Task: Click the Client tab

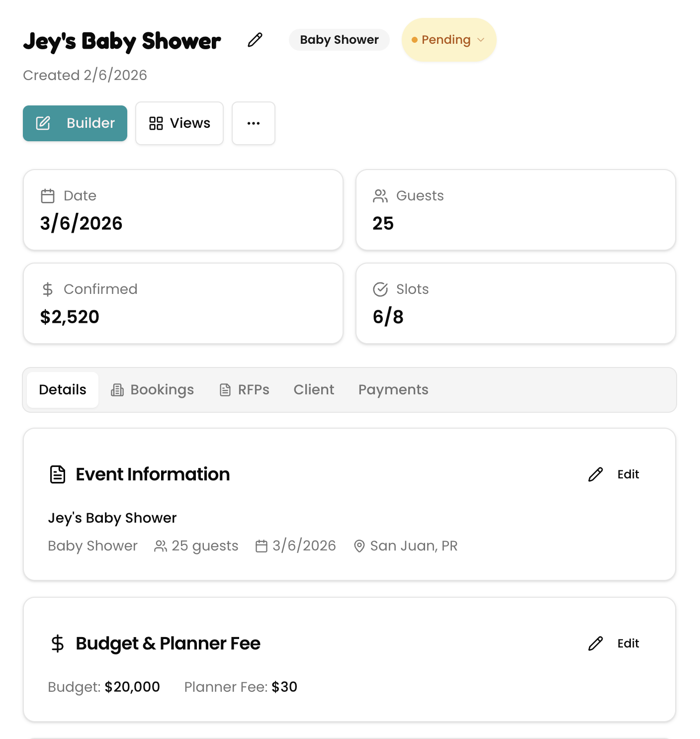Action: click(314, 390)
